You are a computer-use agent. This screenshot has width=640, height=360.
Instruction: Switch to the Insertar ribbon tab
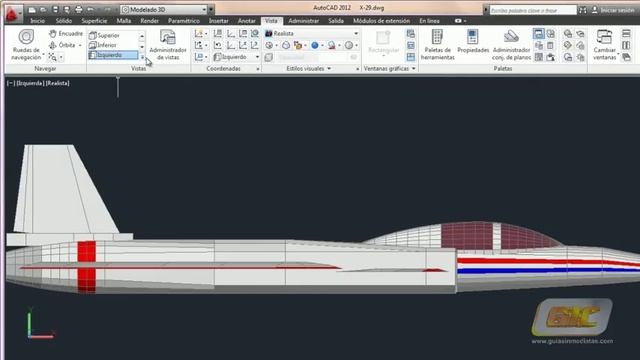pyautogui.click(x=219, y=21)
